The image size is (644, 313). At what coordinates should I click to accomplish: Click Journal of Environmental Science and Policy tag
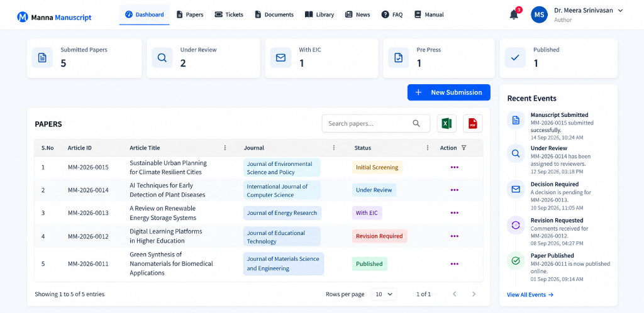pyautogui.click(x=282, y=167)
